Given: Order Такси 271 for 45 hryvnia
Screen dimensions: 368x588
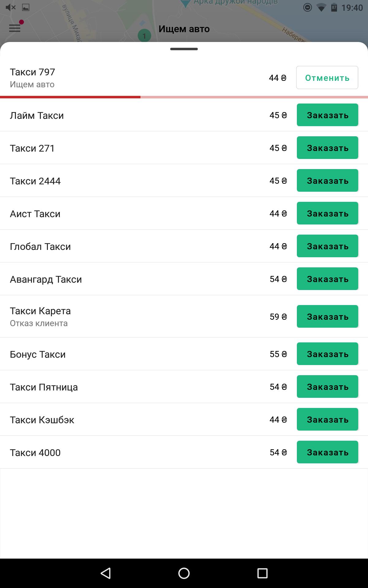Looking at the screenshot, I should tap(327, 148).
